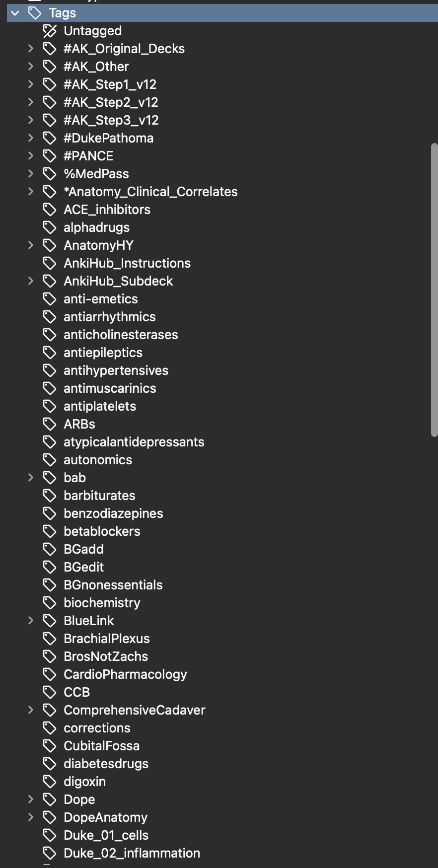This screenshot has height=868, width=438.
Task: Select the BrachialPlexus tag
Action: (x=107, y=639)
